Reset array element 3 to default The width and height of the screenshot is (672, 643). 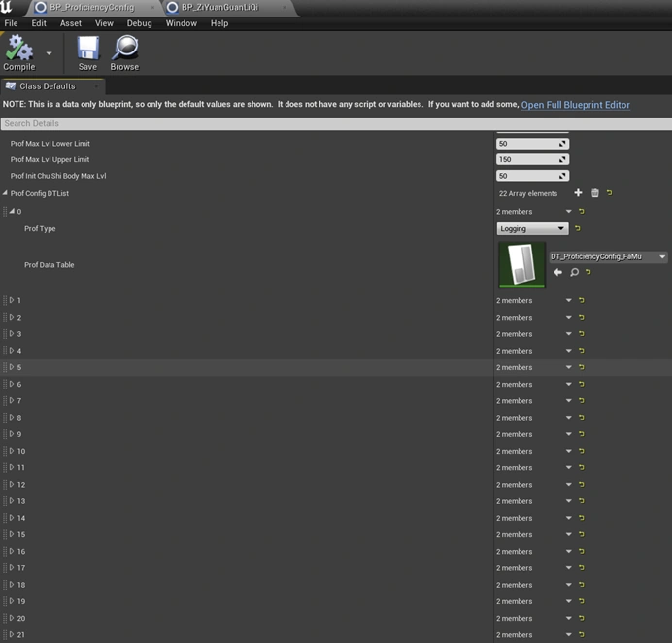click(581, 334)
